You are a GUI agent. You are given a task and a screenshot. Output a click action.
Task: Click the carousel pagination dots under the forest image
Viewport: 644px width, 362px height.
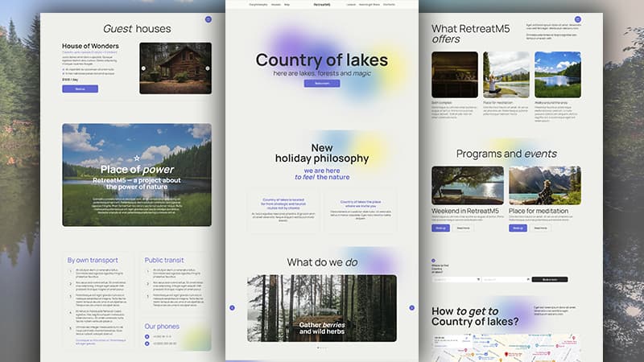point(321,348)
